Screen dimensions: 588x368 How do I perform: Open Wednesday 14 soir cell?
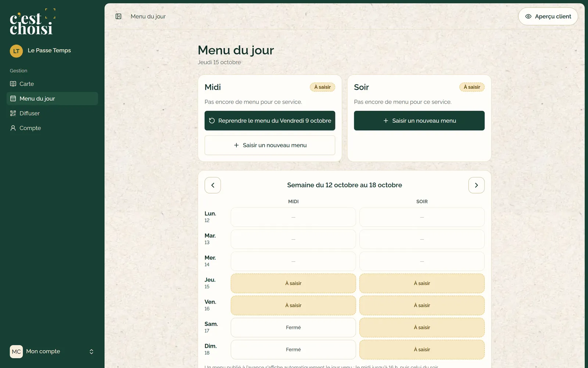422,261
